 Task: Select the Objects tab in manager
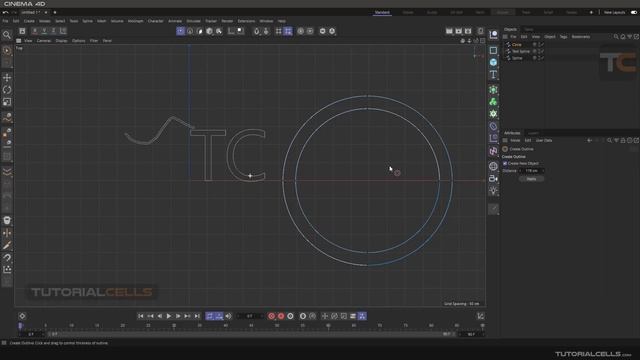(x=510, y=29)
